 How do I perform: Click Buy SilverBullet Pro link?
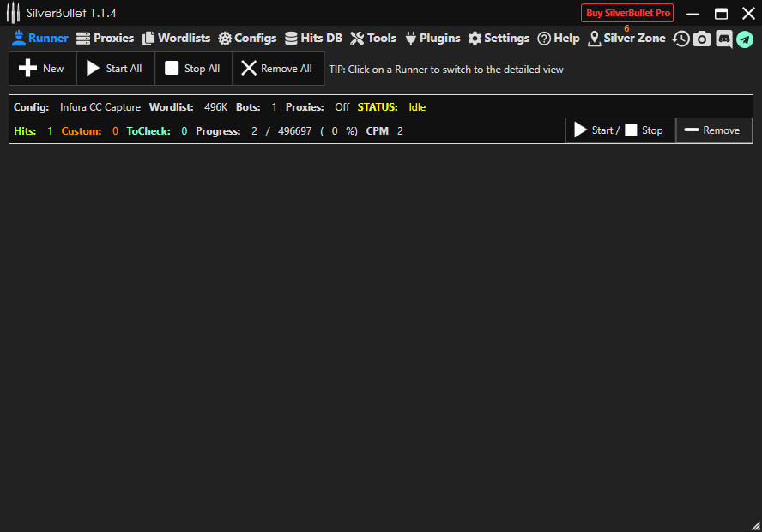point(627,13)
